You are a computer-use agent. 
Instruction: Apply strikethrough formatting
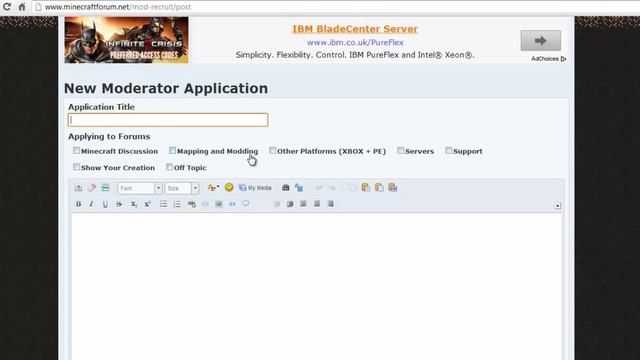(119, 204)
